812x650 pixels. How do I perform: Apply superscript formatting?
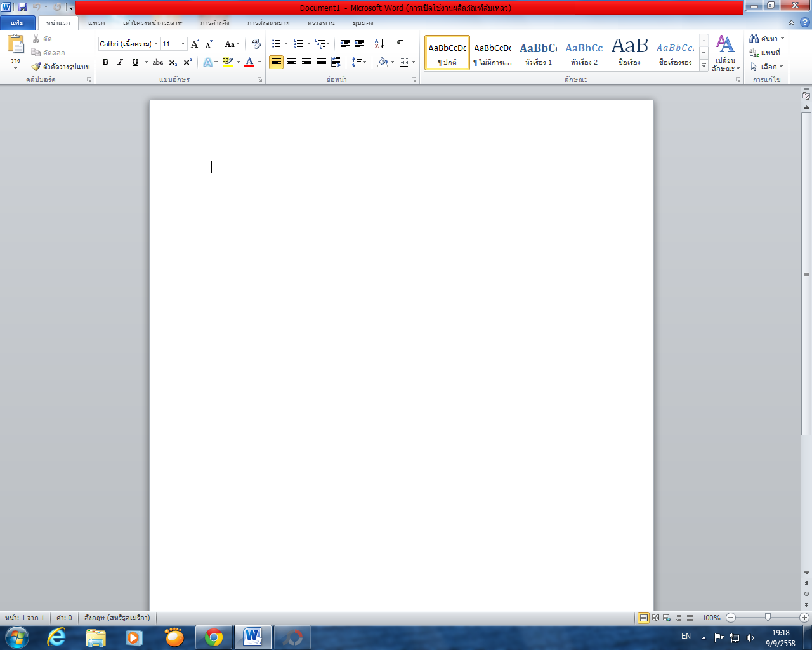pos(188,62)
